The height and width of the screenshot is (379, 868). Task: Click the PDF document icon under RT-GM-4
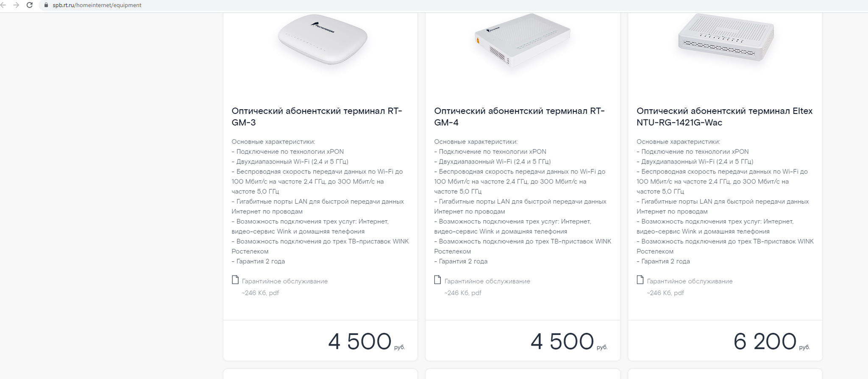[x=438, y=279]
